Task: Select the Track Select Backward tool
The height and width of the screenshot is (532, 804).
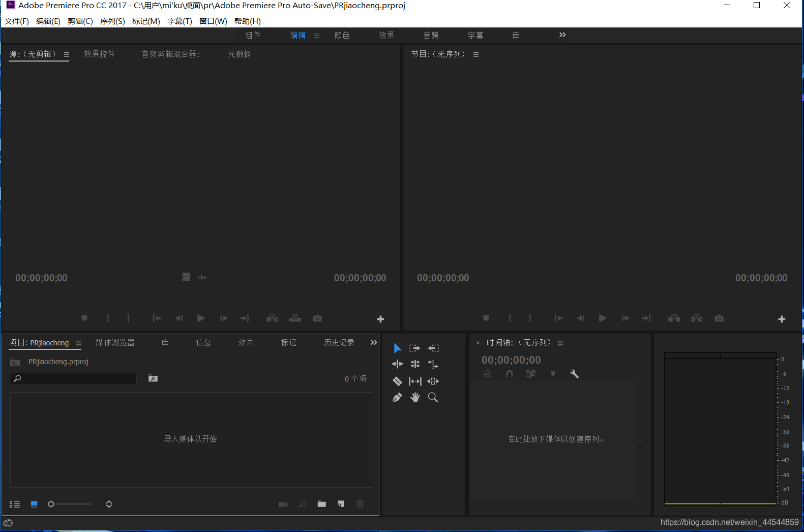Action: pos(433,348)
